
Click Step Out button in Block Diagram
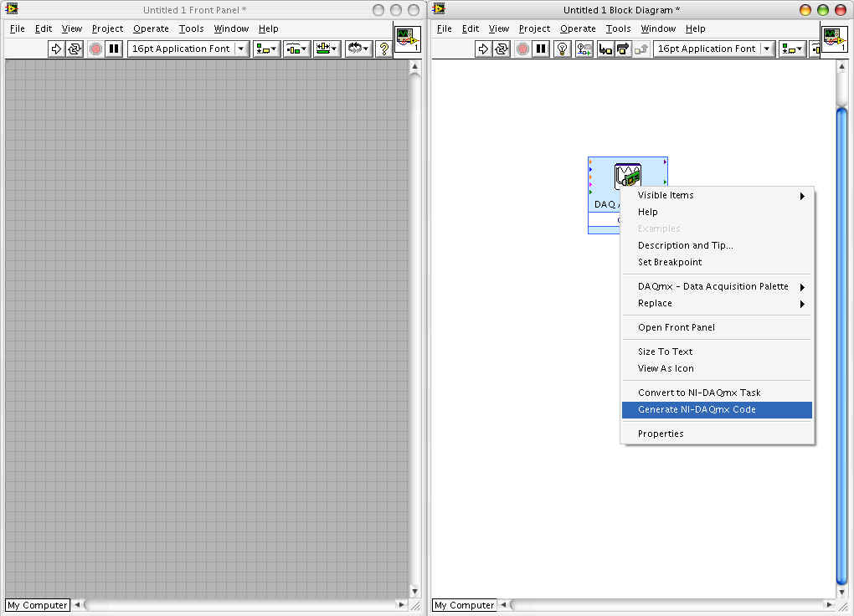pos(640,49)
